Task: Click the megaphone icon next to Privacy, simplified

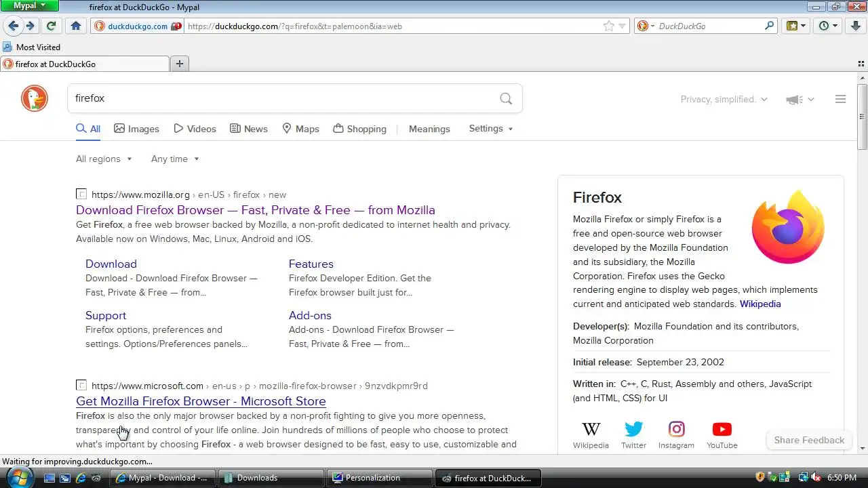Action: 794,100
